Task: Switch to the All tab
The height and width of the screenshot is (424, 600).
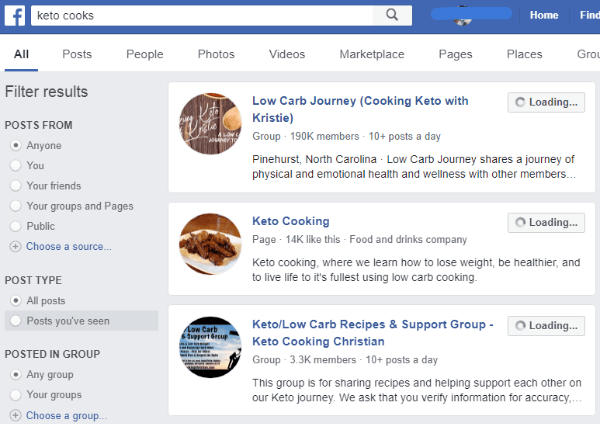Action: [x=21, y=54]
